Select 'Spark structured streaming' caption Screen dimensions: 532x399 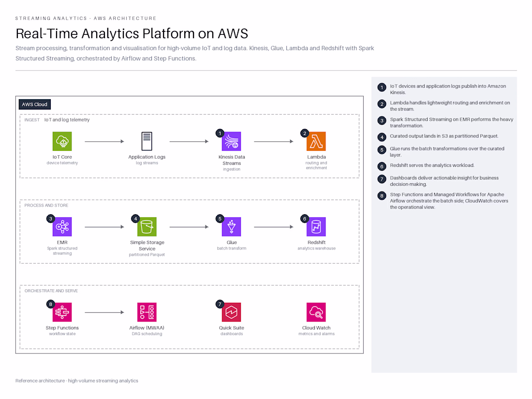pyautogui.click(x=62, y=251)
